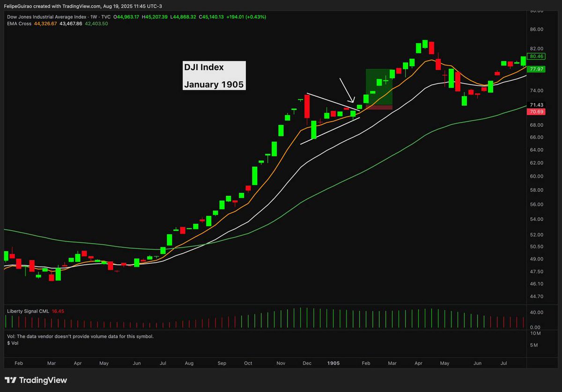Select the green long position profit box

[x=379, y=87]
